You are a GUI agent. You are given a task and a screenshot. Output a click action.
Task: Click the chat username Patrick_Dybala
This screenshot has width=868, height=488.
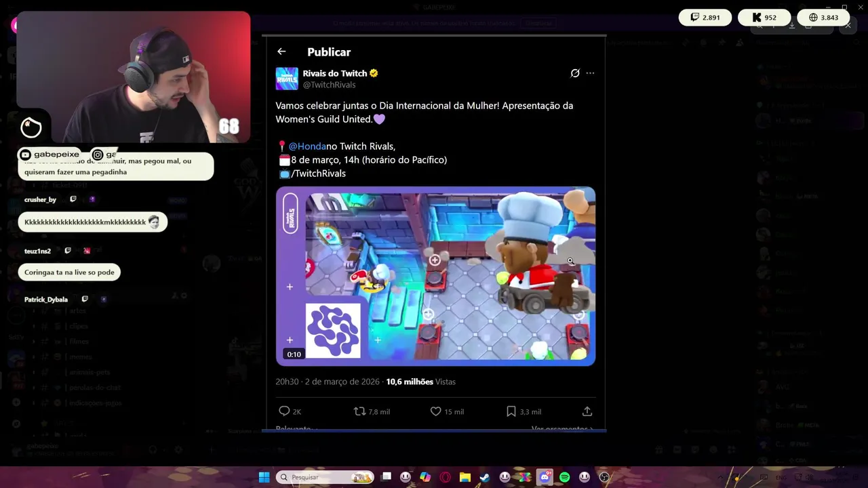pos(46,300)
